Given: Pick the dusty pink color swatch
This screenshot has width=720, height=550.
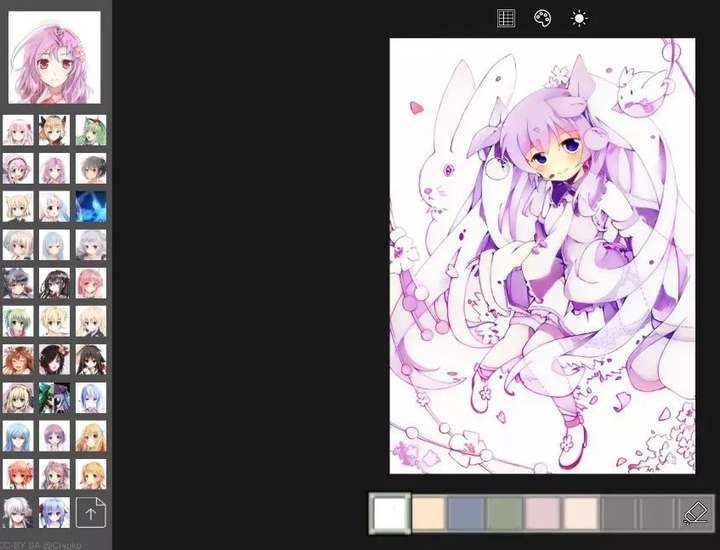Looking at the screenshot, I should coord(543,513).
